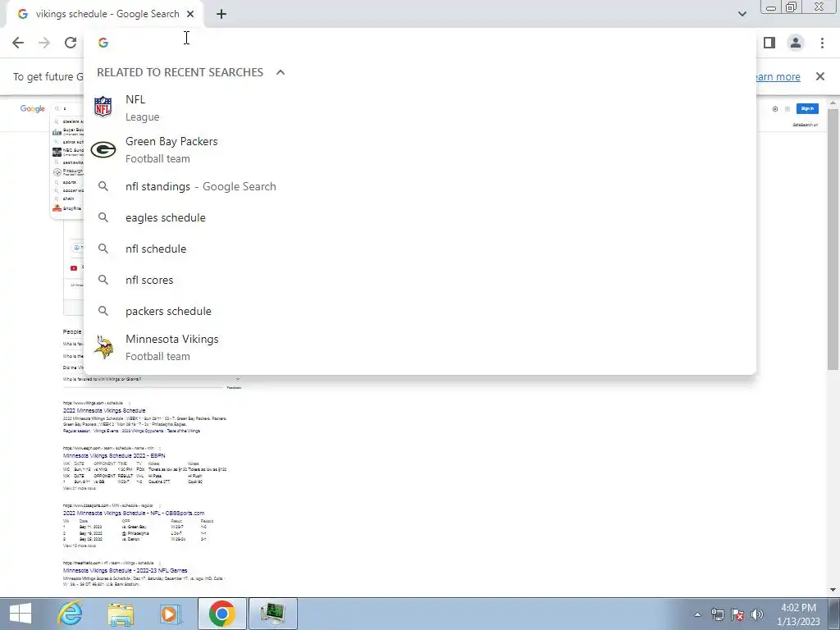Screen dimensions: 840x630
Task: Open the 2022-23 NFL Games result
Action: coord(126,571)
